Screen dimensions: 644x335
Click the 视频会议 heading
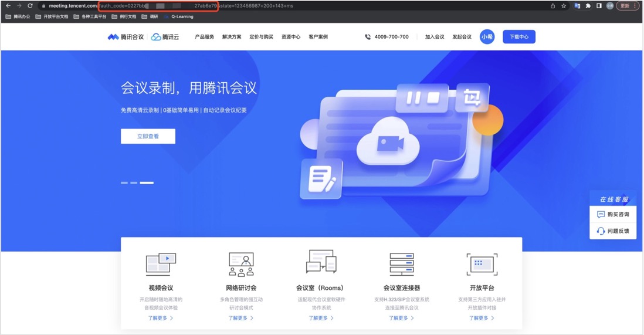pyautogui.click(x=161, y=287)
